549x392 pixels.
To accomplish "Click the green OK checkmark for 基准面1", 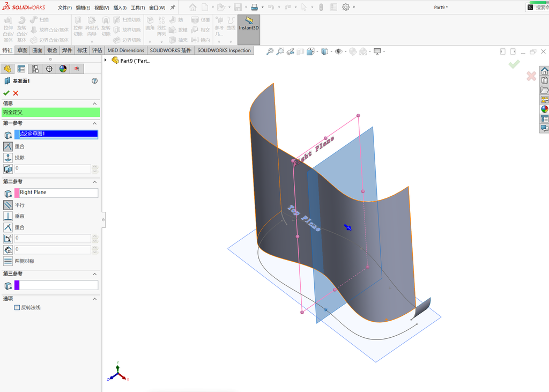I will [6, 93].
